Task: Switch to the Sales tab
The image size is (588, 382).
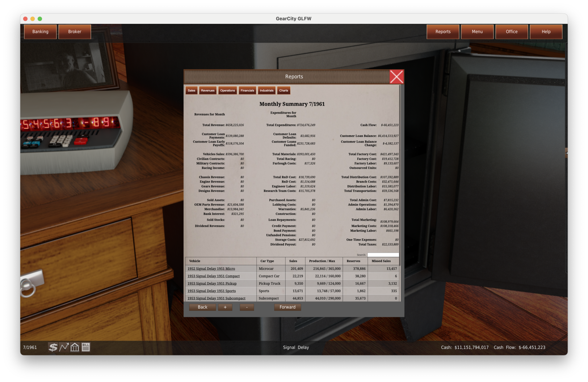Action: tap(192, 90)
